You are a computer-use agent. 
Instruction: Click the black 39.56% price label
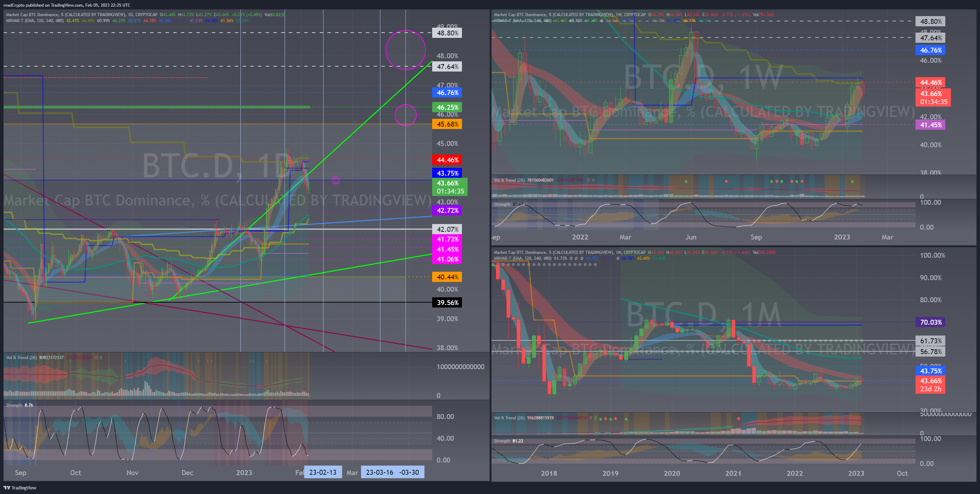point(447,303)
